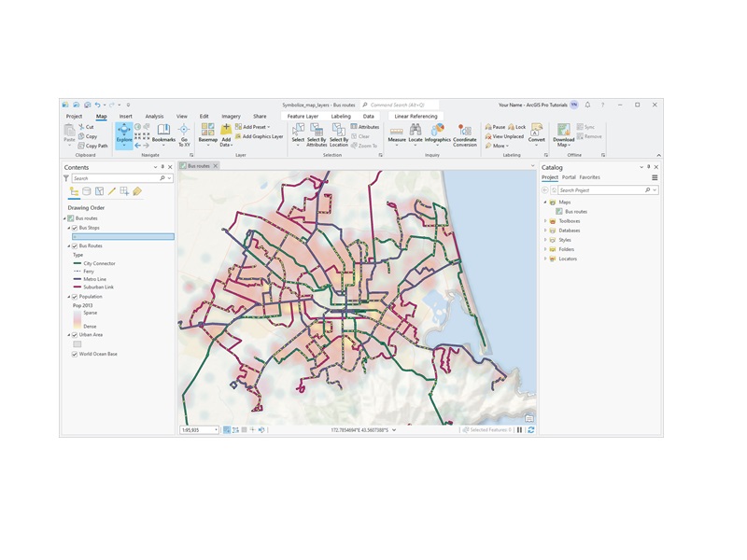Toggle the Population layer visibility
Image resolution: width=747 pixels, height=560 pixels.
tap(75, 297)
